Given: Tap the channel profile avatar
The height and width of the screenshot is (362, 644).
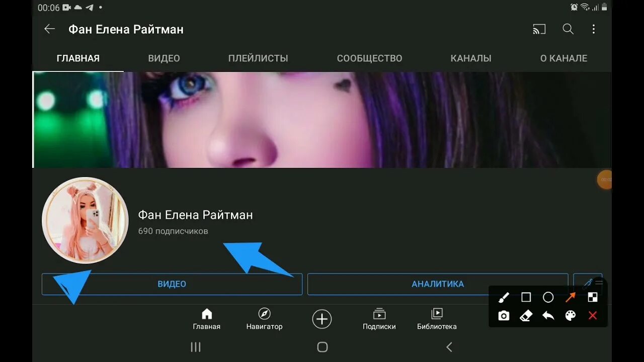Looking at the screenshot, I should click(85, 220).
